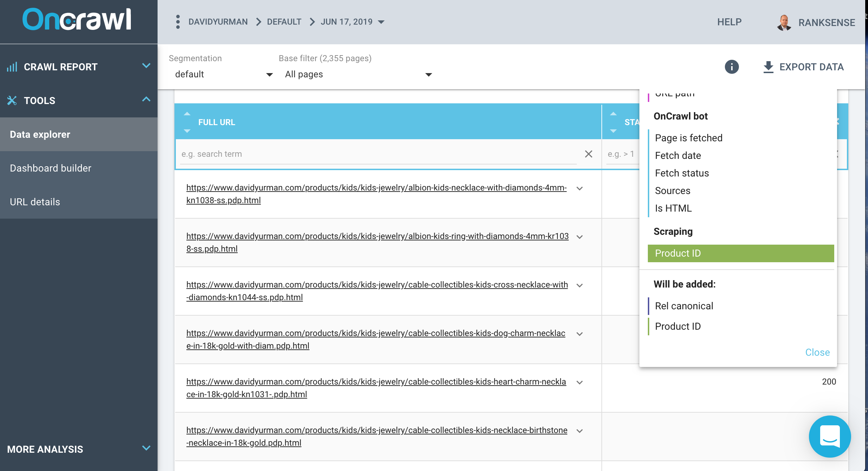This screenshot has height=471, width=868.
Task: Expand options for albion-kids-necklace URL row
Action: (x=580, y=188)
